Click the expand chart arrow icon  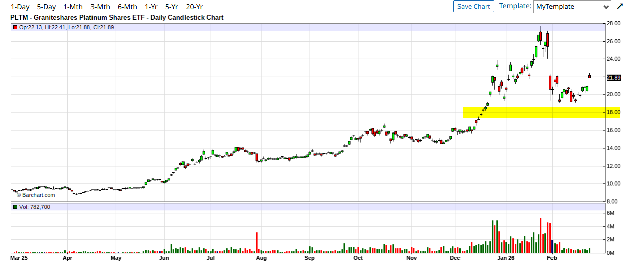620,7
